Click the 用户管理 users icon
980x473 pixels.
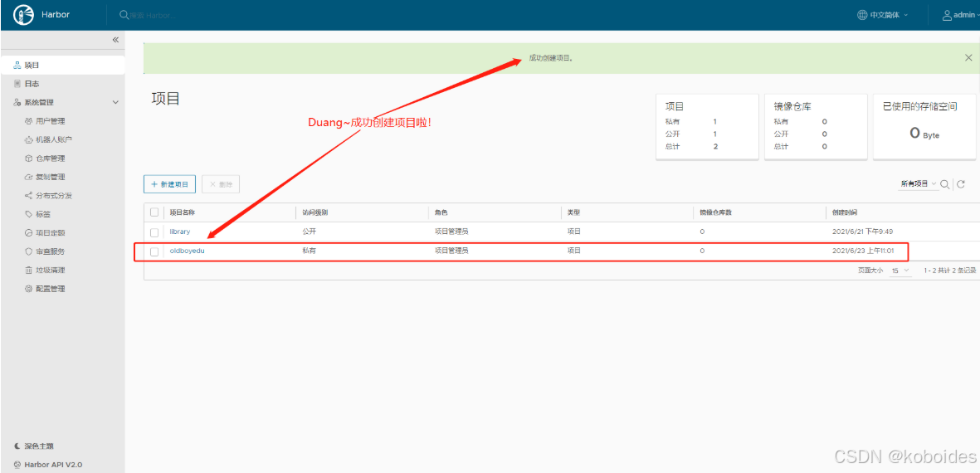[x=28, y=121]
